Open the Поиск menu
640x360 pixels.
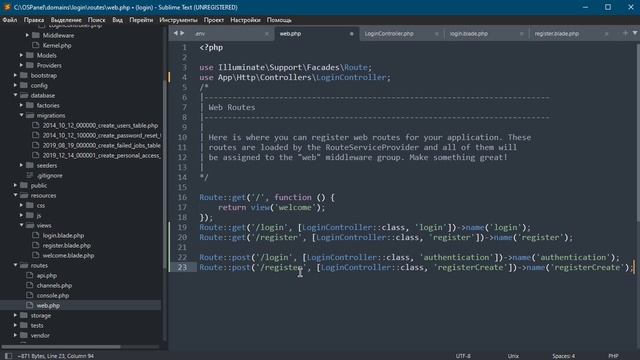tap(96, 20)
